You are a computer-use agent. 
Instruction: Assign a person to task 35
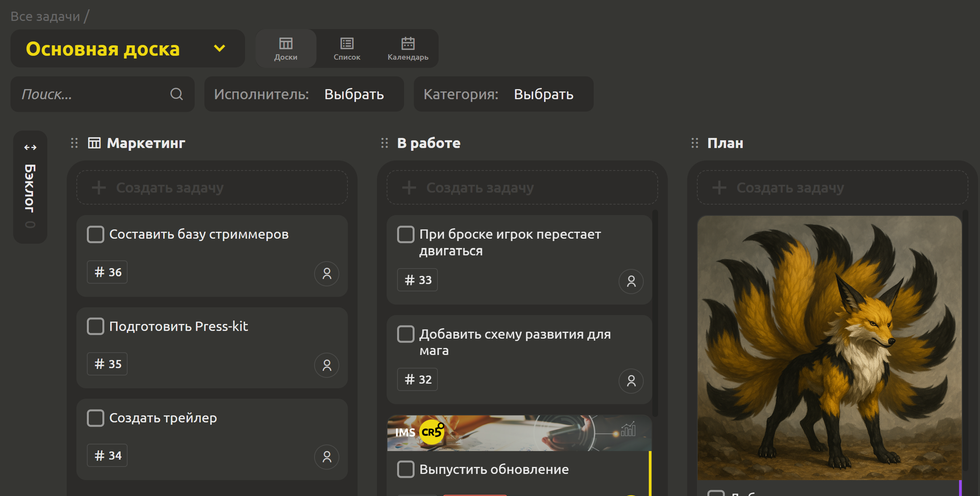[x=327, y=365]
